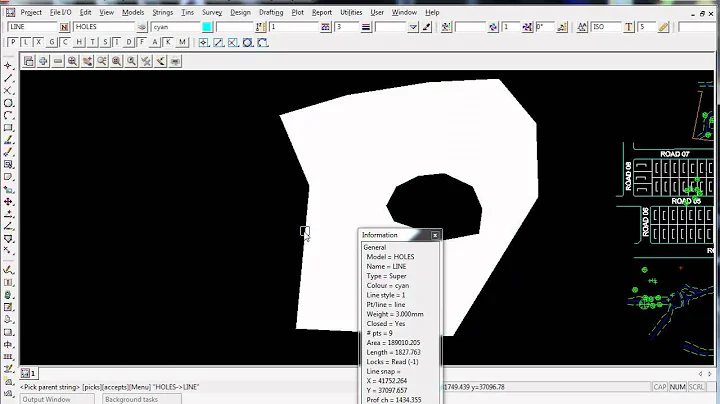Click the line style picker icon
The width and height of the screenshot is (720, 404).
[x=260, y=27]
